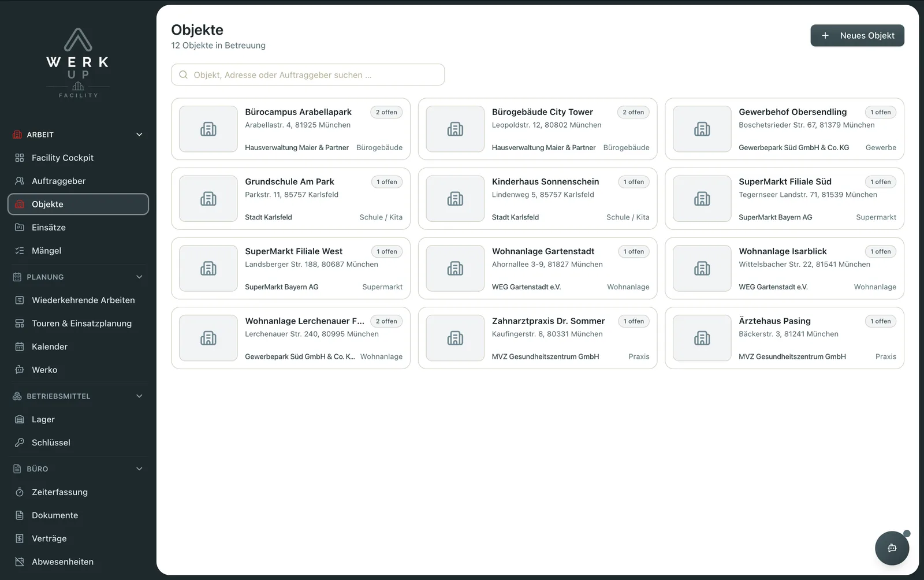Viewport: 924px width, 580px height.
Task: Collapse the BÜRO section chevron
Action: point(139,469)
